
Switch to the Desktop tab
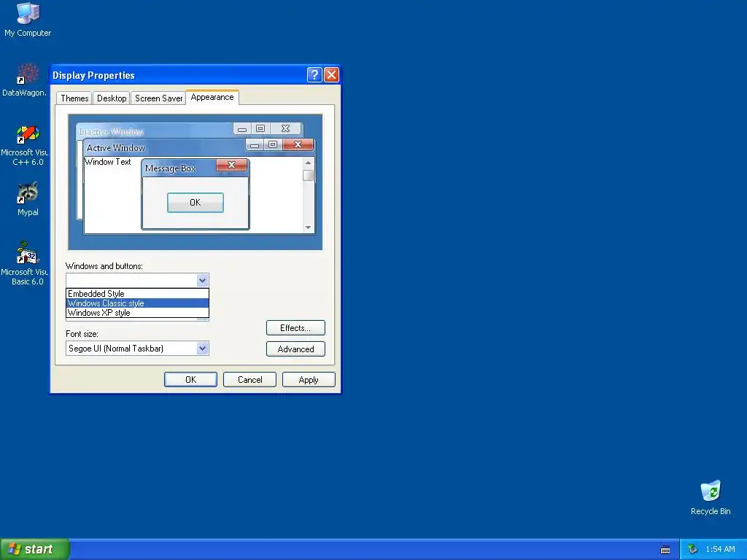point(112,98)
